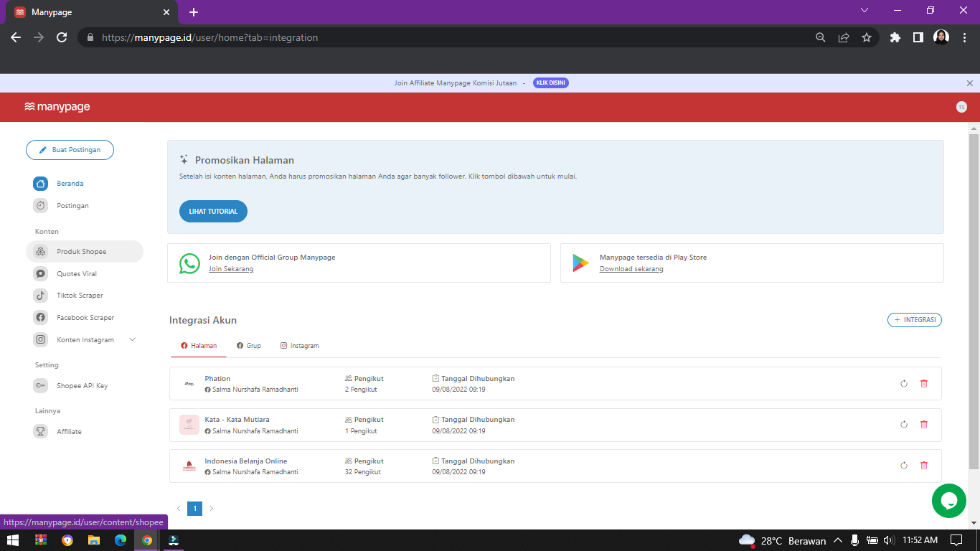Screen dimensions: 980x551
Task: Open Facebook Scraper in the sidebar
Action: coord(85,318)
